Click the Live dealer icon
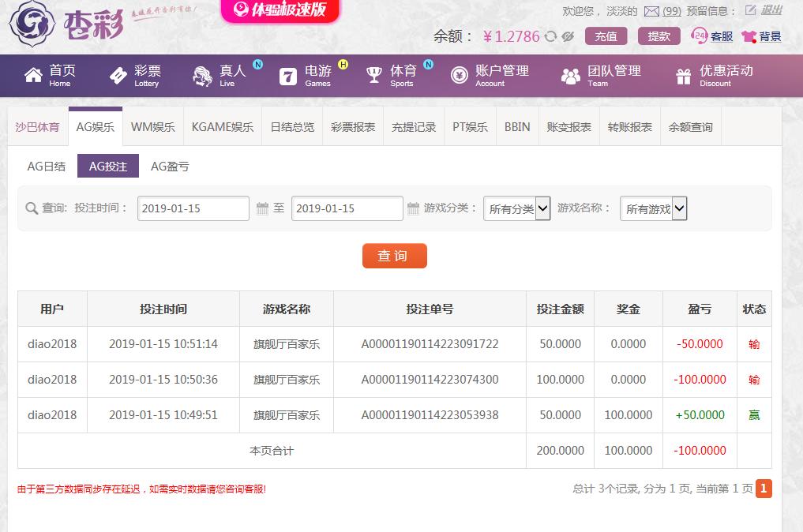This screenshot has height=532, width=803. 203,77
